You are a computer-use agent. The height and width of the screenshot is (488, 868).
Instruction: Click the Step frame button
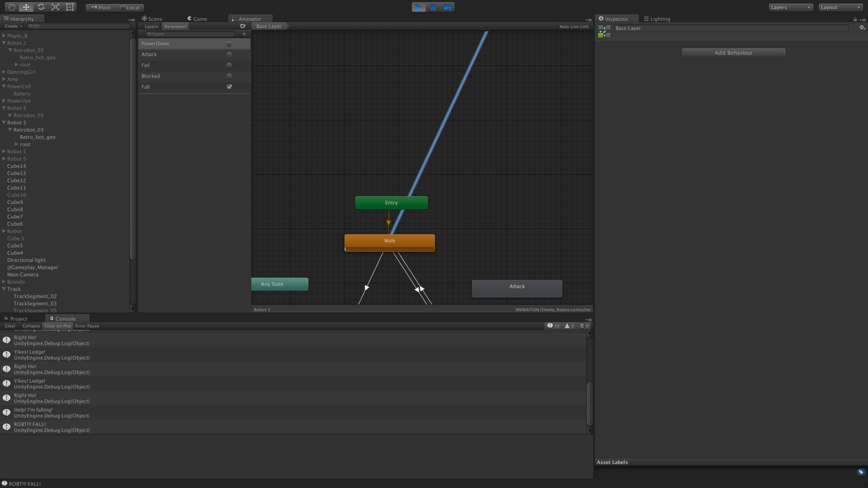point(448,7)
